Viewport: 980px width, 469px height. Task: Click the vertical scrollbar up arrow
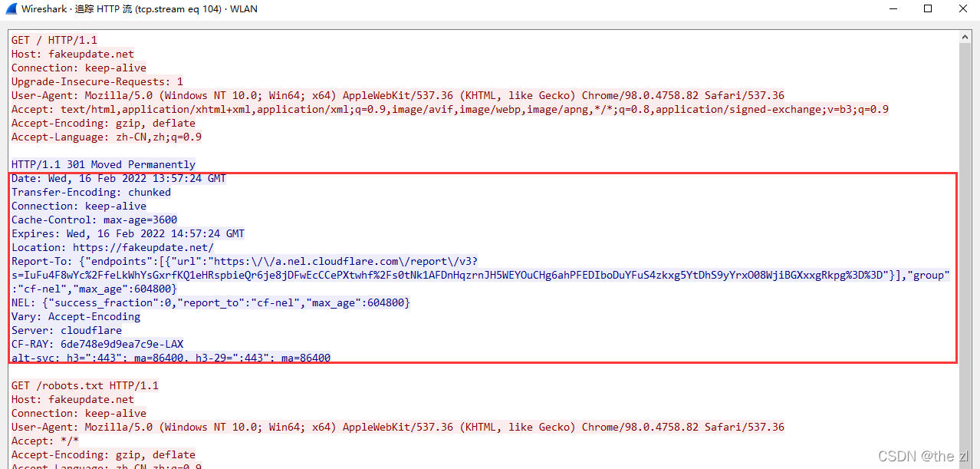click(966, 35)
